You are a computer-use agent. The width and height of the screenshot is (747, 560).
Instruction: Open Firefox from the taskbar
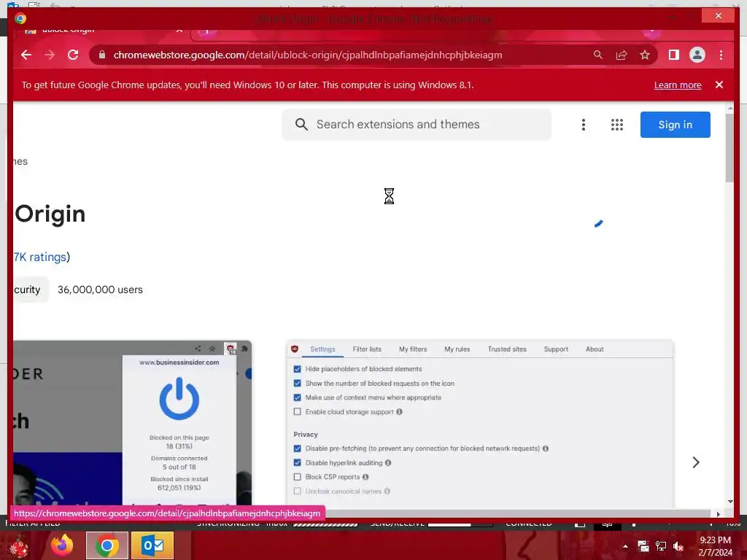point(63,545)
